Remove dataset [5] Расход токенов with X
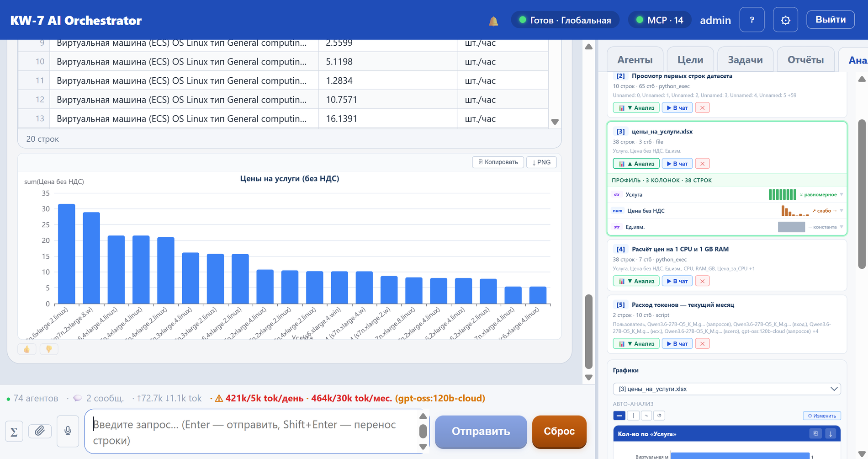Image resolution: width=868 pixels, height=459 pixels. point(702,344)
